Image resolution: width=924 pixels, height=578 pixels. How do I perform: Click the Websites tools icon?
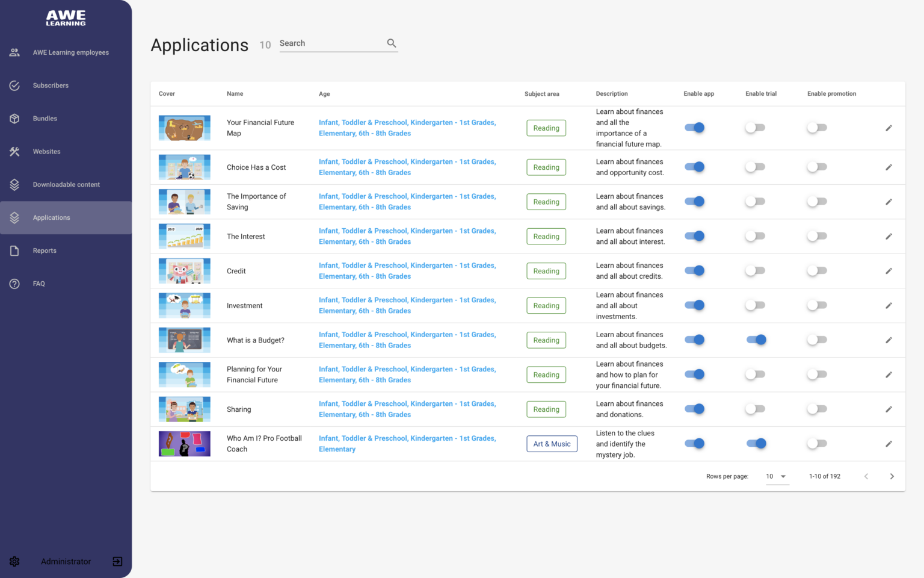14,151
